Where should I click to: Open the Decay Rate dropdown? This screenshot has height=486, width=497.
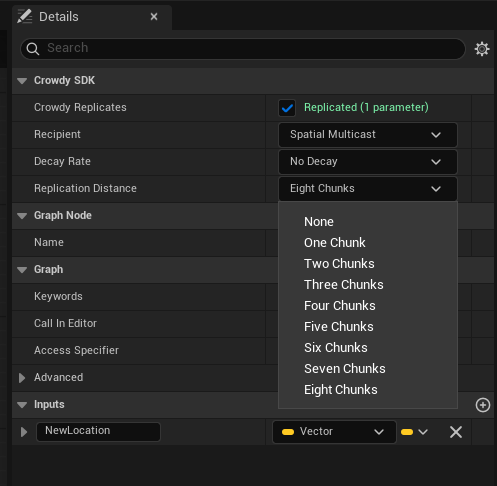pos(368,162)
